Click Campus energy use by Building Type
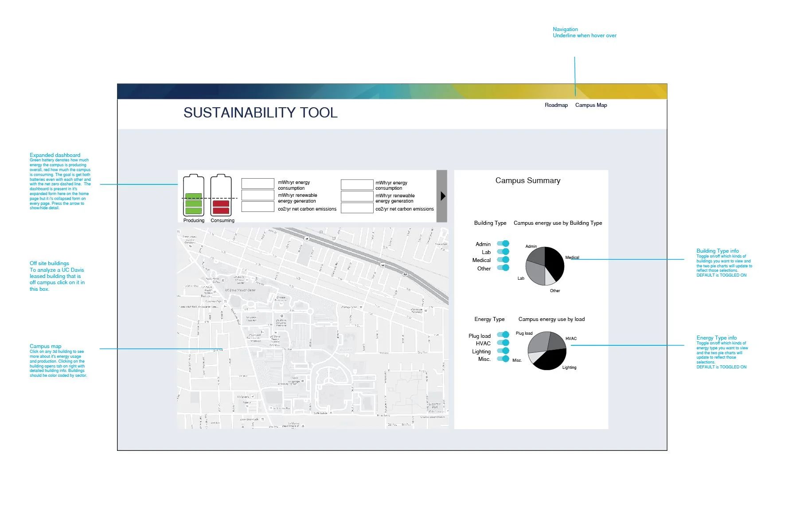The width and height of the screenshot is (812, 520). click(558, 223)
